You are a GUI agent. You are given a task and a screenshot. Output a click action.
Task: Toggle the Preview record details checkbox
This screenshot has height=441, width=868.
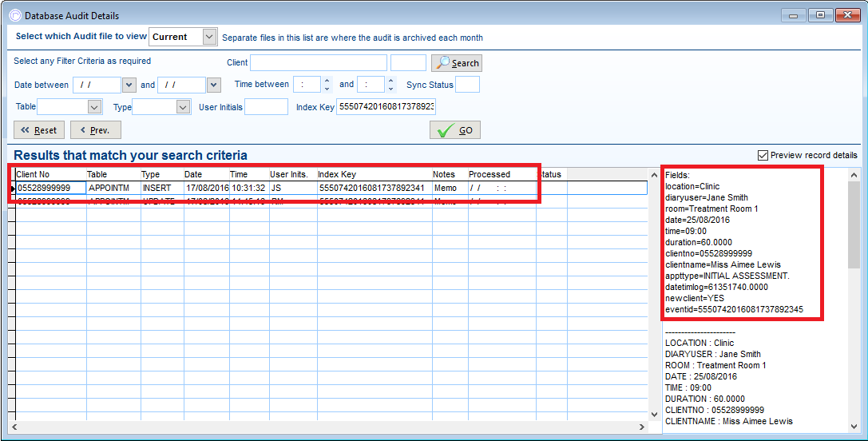tap(763, 155)
